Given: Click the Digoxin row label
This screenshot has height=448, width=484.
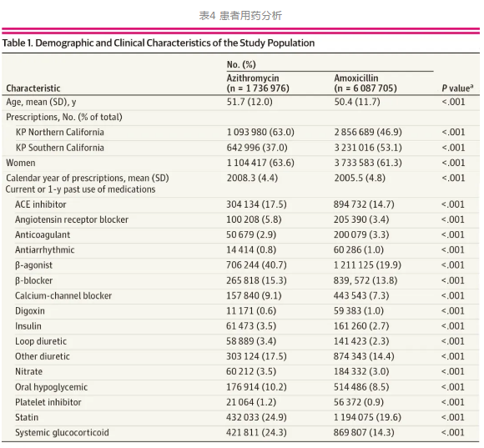Looking at the screenshot, I should click(30, 310).
